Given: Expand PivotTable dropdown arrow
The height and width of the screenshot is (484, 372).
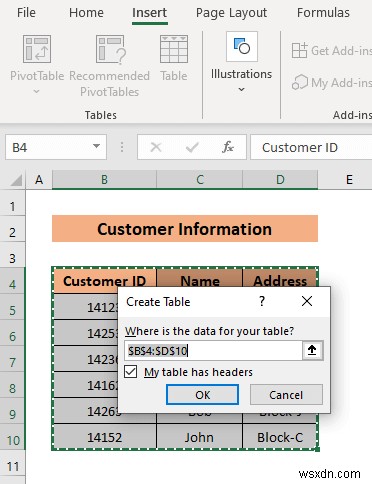Looking at the screenshot, I should click(37, 91).
